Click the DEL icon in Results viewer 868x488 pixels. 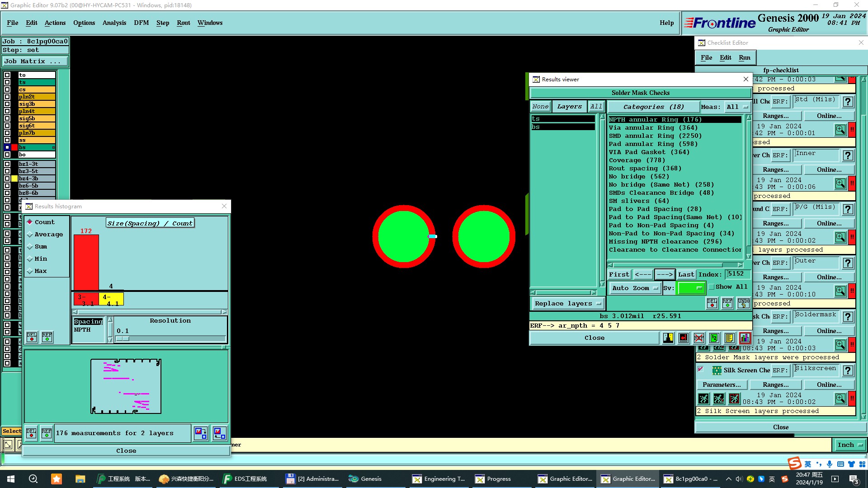point(712,303)
